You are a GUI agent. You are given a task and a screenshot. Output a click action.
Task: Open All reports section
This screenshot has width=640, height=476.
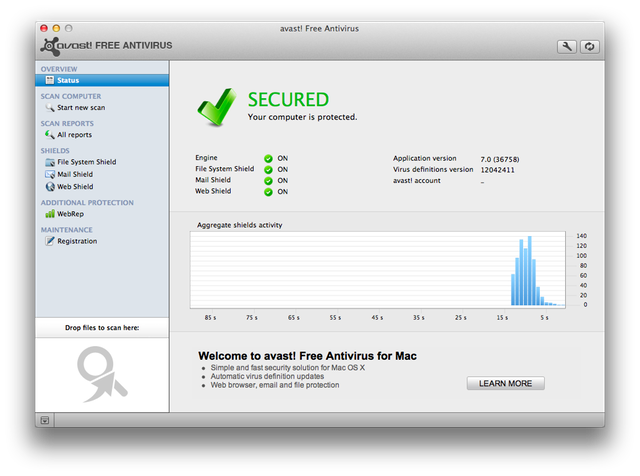[74, 135]
